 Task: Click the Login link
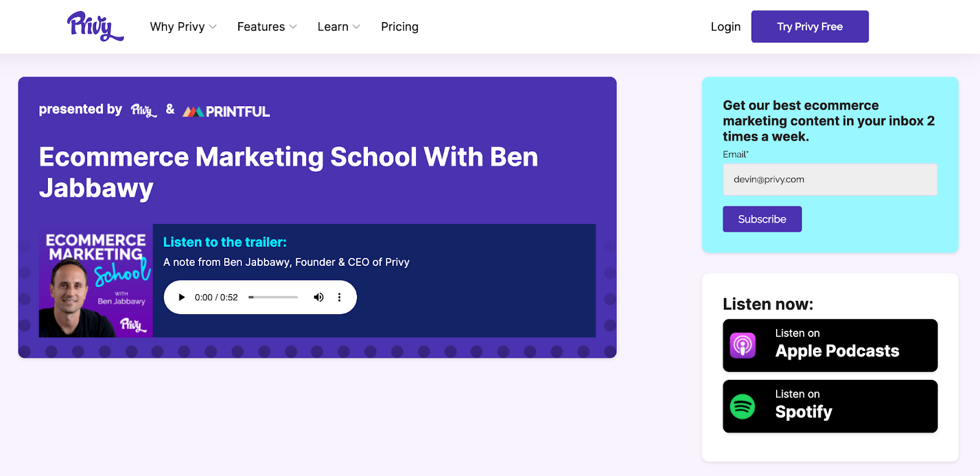pyautogui.click(x=726, y=27)
